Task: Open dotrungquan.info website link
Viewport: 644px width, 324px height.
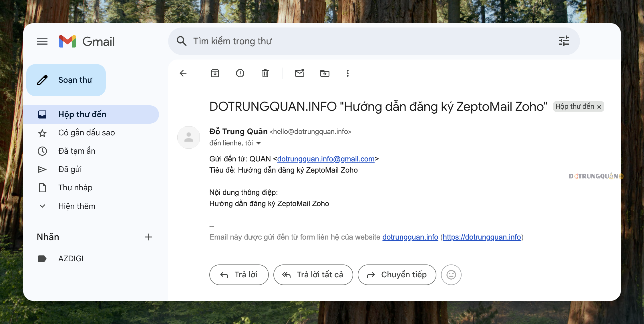Action: [x=410, y=237]
